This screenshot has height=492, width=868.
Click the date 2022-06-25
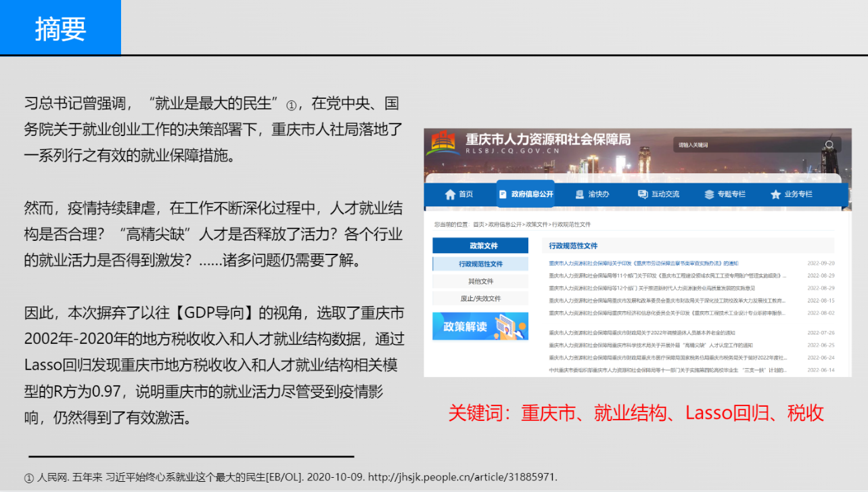[x=821, y=345]
